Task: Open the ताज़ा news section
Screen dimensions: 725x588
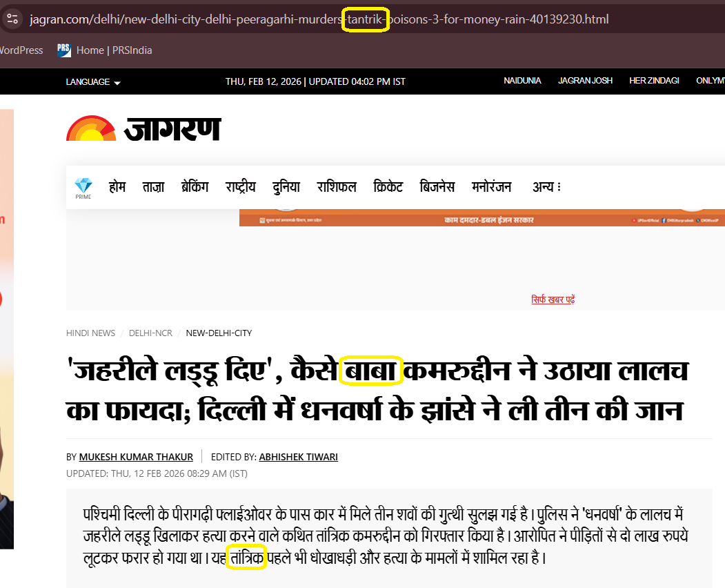Action: point(153,187)
